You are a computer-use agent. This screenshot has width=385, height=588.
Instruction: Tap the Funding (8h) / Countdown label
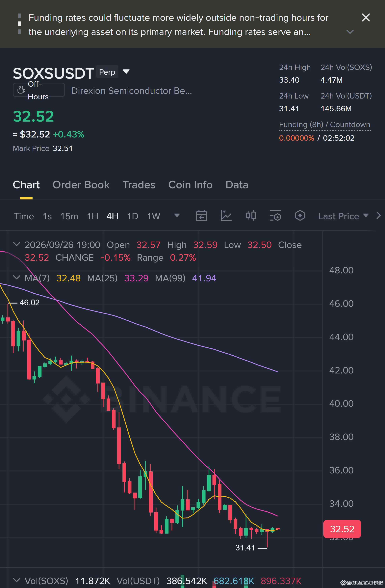pos(324,125)
